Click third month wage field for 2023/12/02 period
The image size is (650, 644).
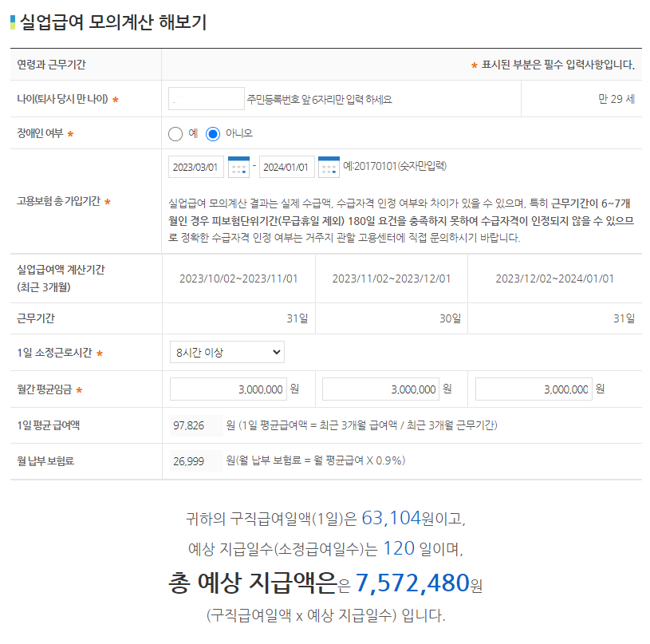[x=534, y=389]
